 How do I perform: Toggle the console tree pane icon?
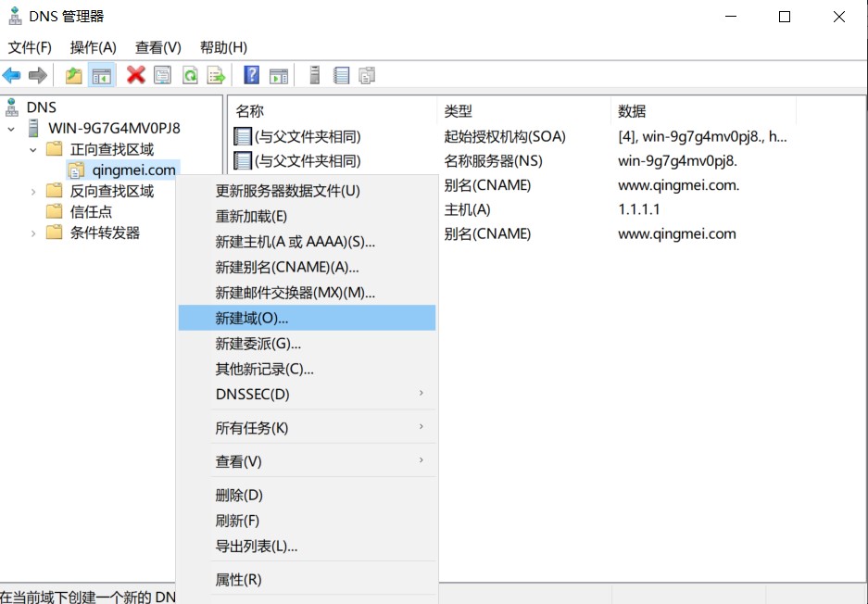101,75
